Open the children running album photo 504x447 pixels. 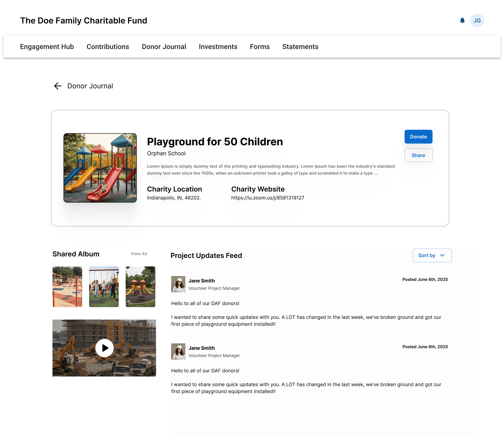pyautogui.click(x=104, y=286)
